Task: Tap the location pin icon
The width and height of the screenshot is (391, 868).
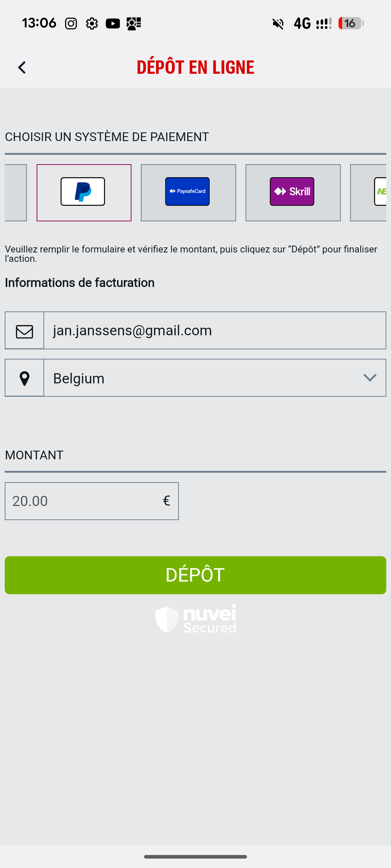Action: [x=24, y=378]
